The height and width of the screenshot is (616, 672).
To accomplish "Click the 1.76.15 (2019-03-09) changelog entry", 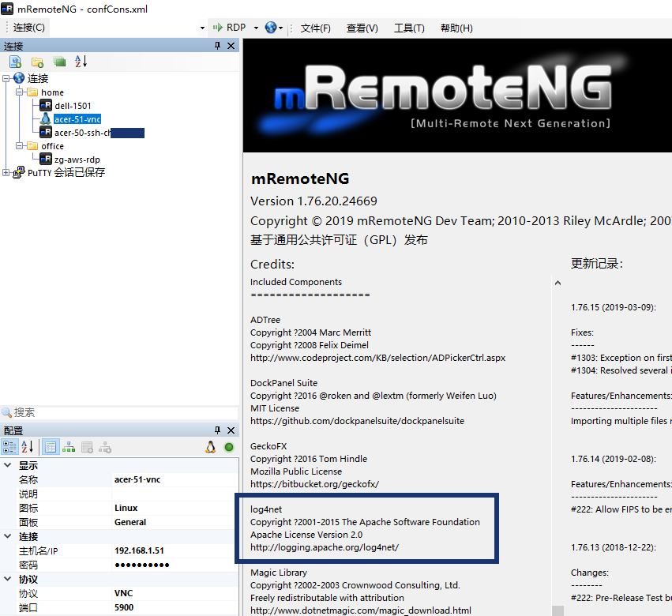I will tap(614, 307).
